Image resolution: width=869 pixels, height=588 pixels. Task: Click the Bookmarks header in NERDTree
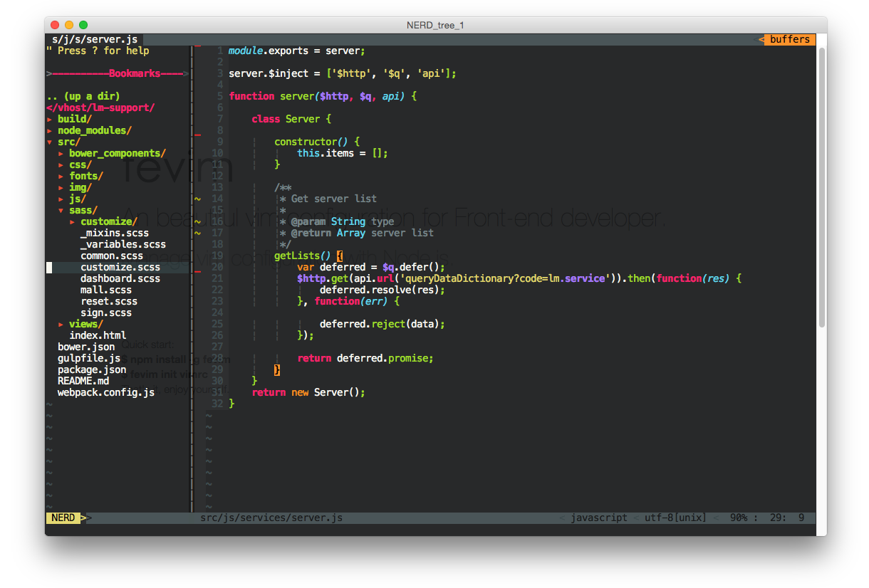(x=134, y=74)
